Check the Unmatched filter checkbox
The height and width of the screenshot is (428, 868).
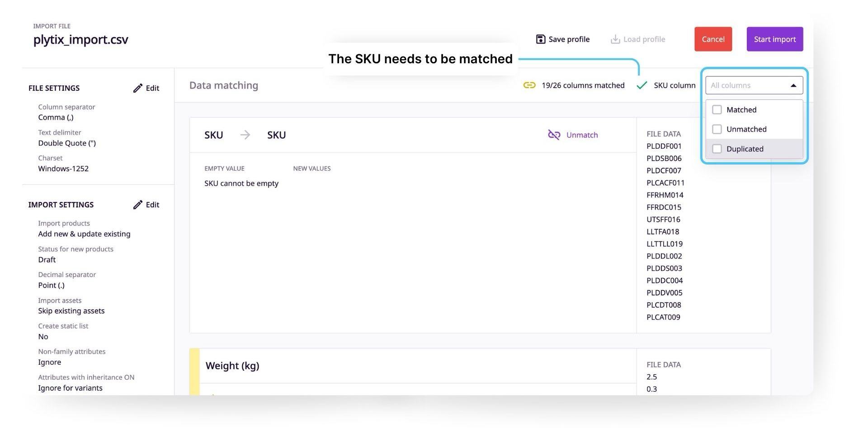click(x=717, y=129)
